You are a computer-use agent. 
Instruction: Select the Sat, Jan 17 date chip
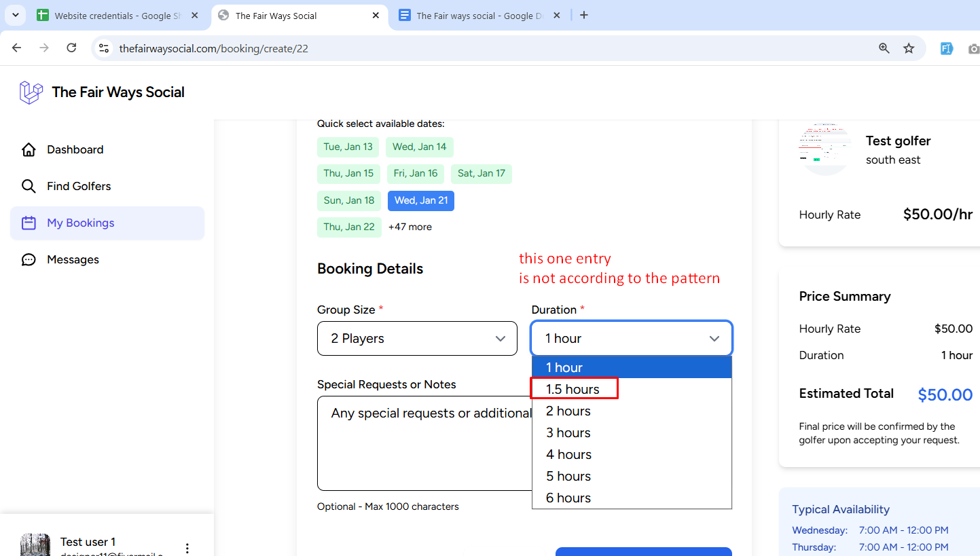(482, 173)
